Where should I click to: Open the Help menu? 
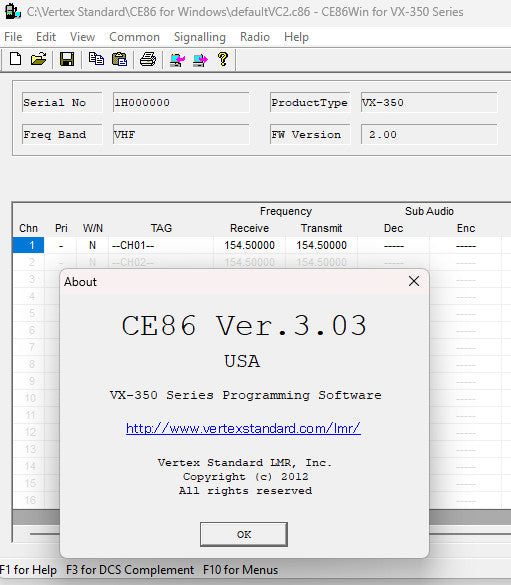tap(296, 37)
